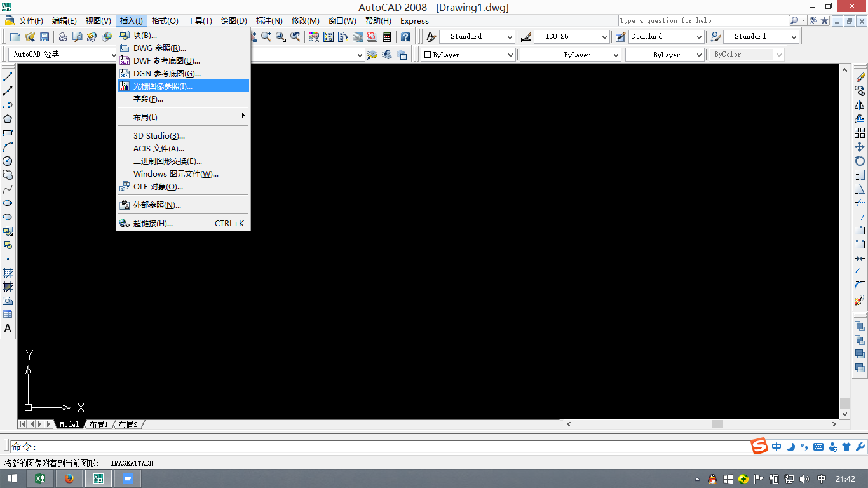Select the Table tool in draw toolbar
The image size is (868, 488).
tap(8, 315)
